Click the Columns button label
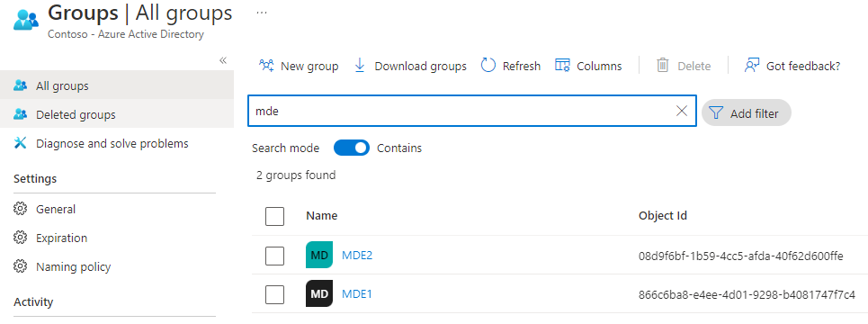This screenshot has width=868, height=324. (600, 67)
